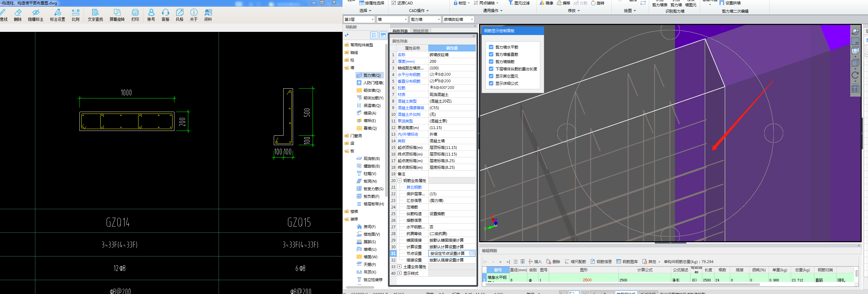The width and height of the screenshot is (868, 294).
Task: Open the 第3层 floor dropdown
Action: pyautogui.click(x=359, y=20)
